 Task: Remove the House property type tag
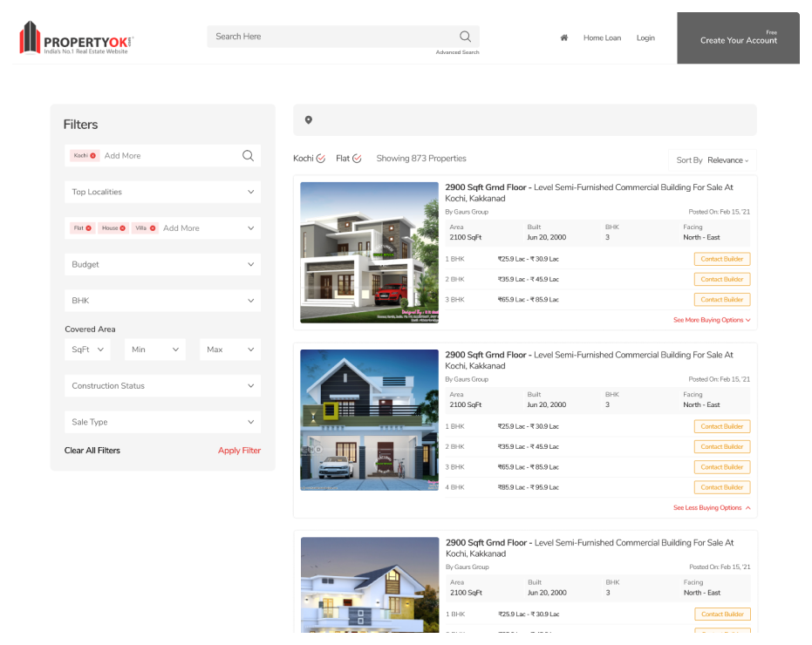coord(123,228)
